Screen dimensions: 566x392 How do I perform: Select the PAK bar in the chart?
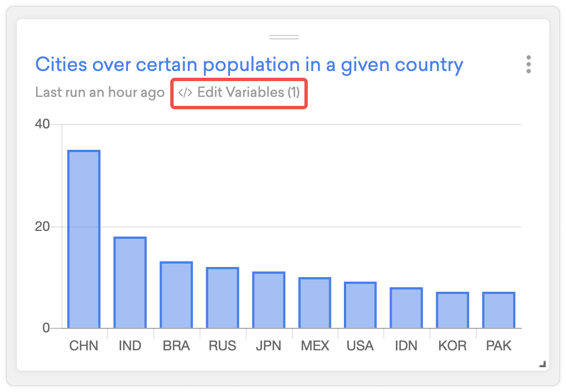[498, 310]
